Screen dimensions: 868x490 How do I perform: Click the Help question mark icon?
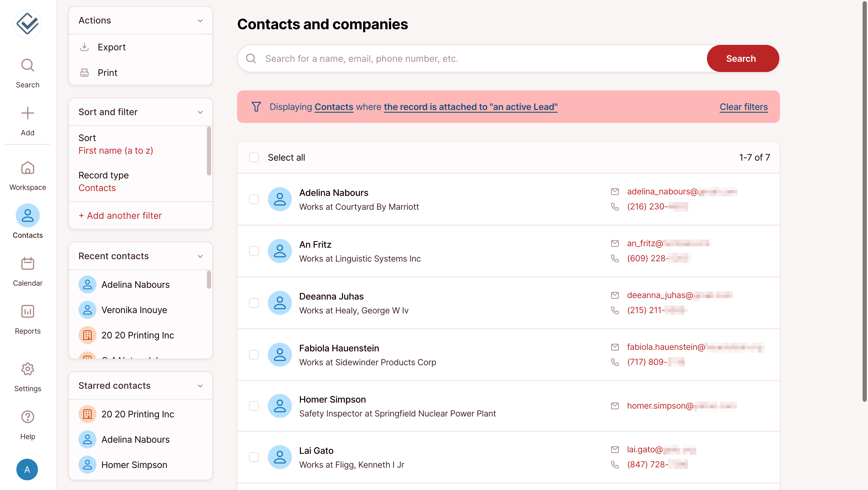pos(28,417)
